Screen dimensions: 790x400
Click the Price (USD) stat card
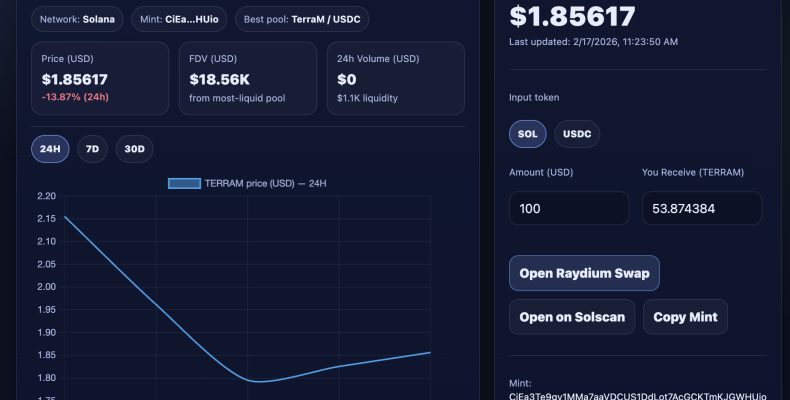pos(100,78)
